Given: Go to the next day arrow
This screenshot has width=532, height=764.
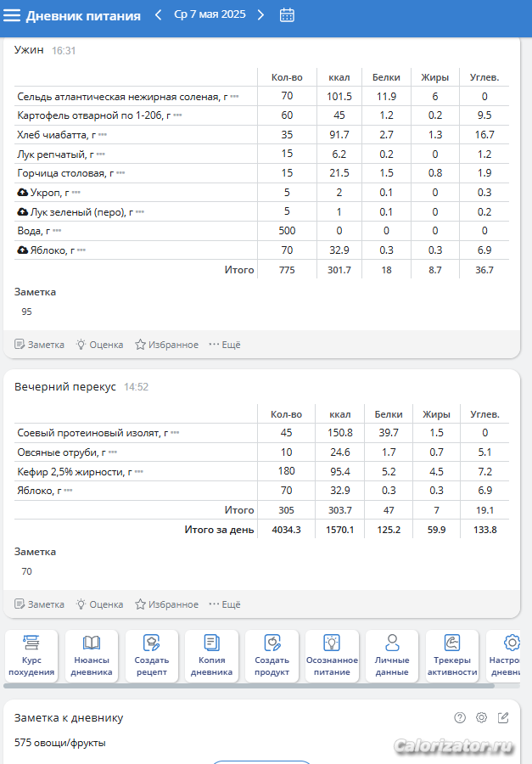Looking at the screenshot, I should tap(260, 15).
